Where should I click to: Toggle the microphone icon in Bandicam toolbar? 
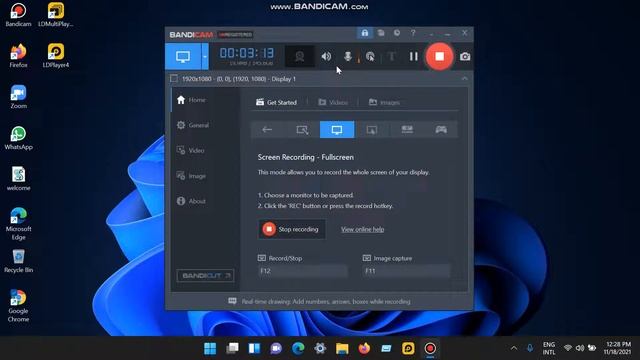tap(347, 56)
